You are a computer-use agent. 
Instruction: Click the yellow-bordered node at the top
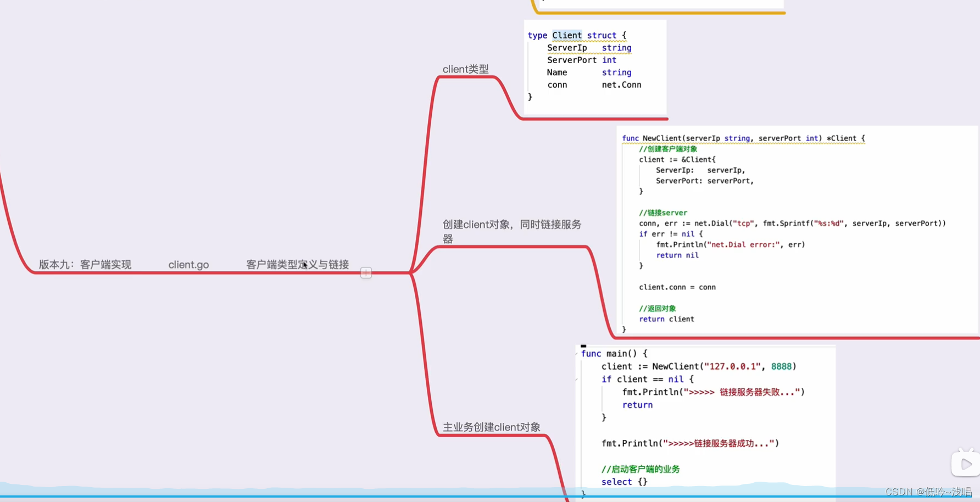pos(656,5)
